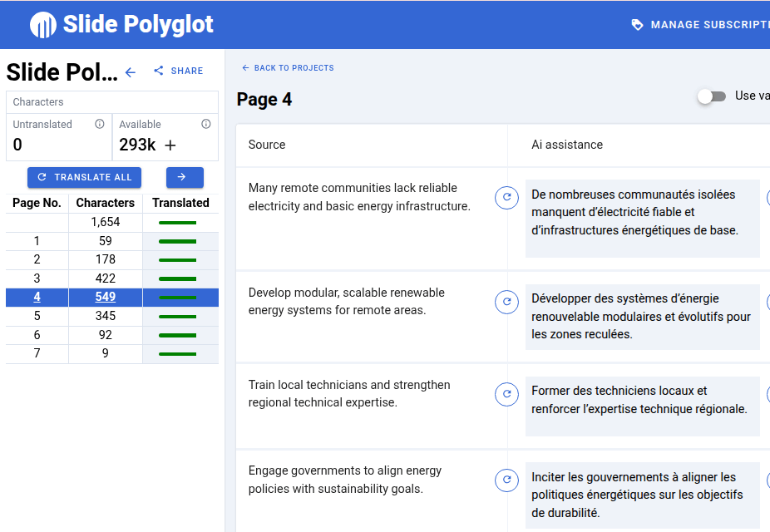Regenerate translation for engage governments row
Screen dimensions: 770x532
(x=506, y=480)
